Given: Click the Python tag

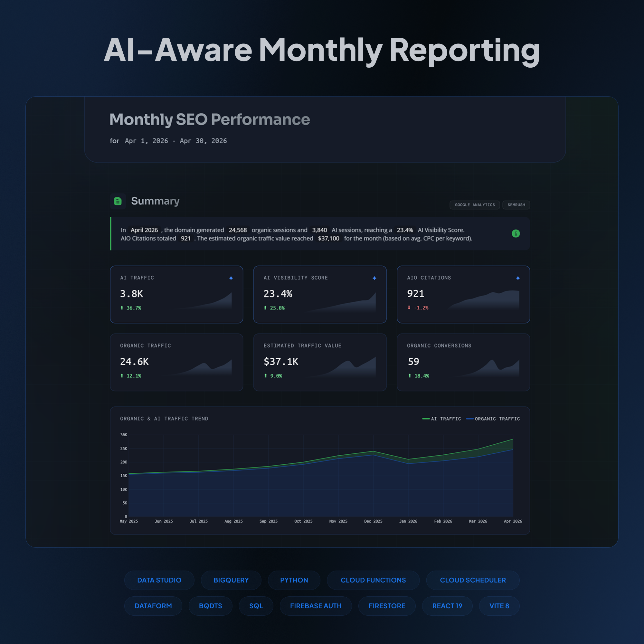Looking at the screenshot, I should tap(294, 580).
